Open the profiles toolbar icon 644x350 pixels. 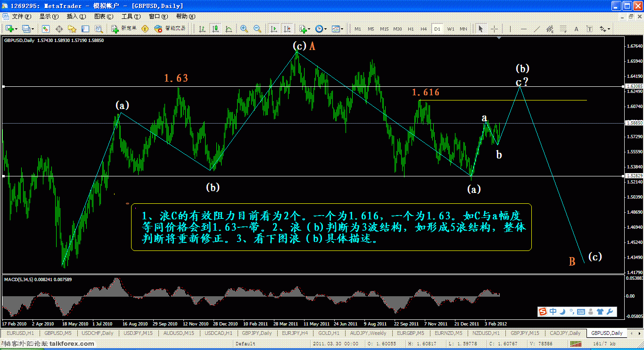26,29
